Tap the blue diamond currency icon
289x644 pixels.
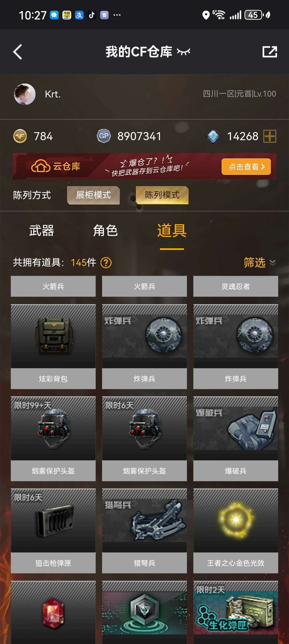pos(213,136)
